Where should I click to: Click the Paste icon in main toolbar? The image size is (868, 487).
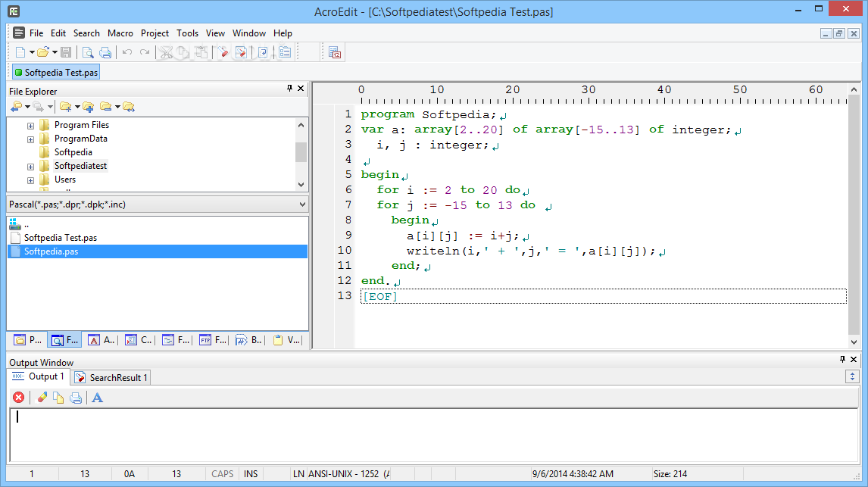201,52
